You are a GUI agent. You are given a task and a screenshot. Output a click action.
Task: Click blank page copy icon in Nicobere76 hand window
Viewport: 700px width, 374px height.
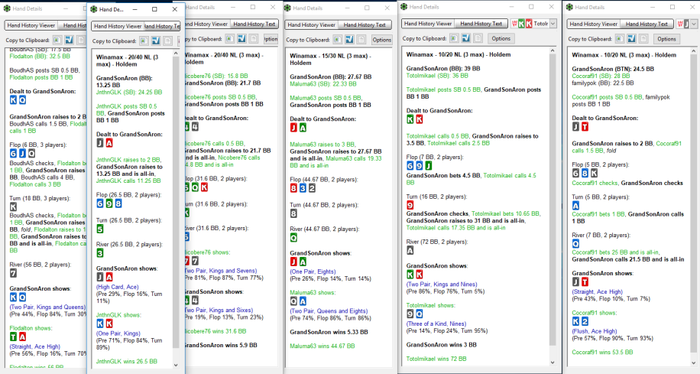(254, 39)
